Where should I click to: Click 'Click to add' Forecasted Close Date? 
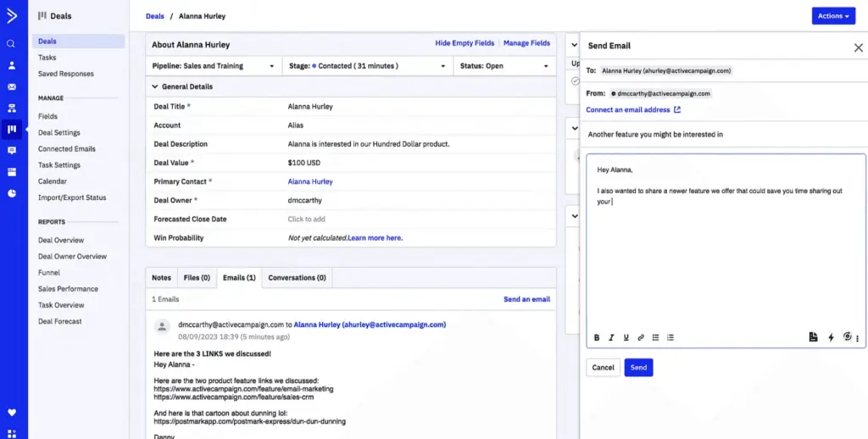[306, 219]
